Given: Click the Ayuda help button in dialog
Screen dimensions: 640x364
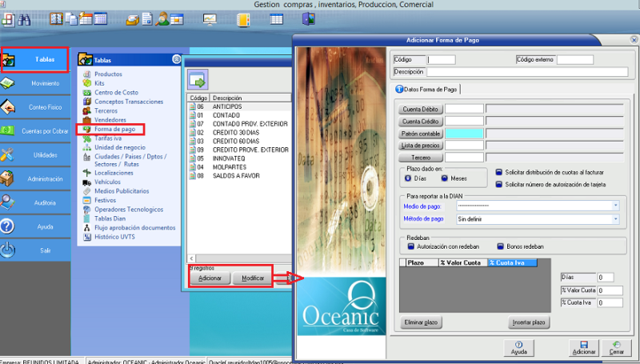Looking at the screenshot, I should tap(518, 346).
